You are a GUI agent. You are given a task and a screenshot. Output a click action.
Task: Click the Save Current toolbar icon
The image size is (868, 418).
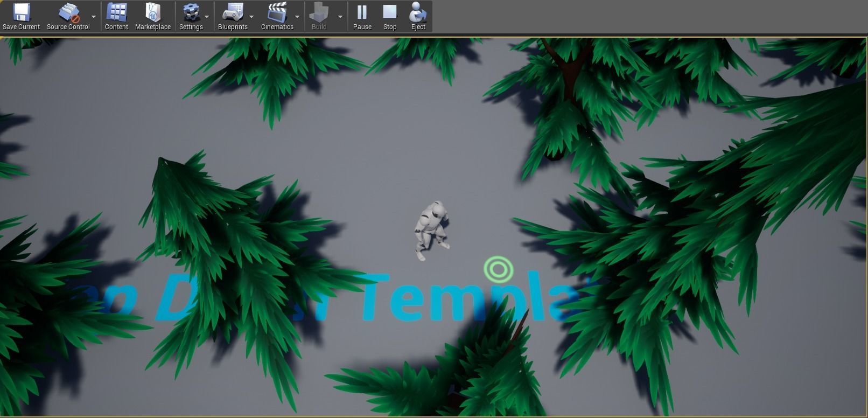tap(21, 17)
